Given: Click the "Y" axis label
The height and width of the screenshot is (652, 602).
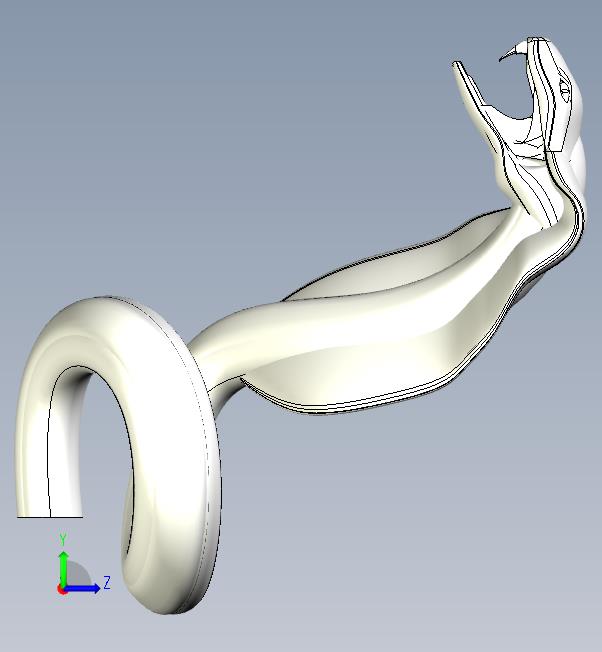Looking at the screenshot, I should pos(63,540).
